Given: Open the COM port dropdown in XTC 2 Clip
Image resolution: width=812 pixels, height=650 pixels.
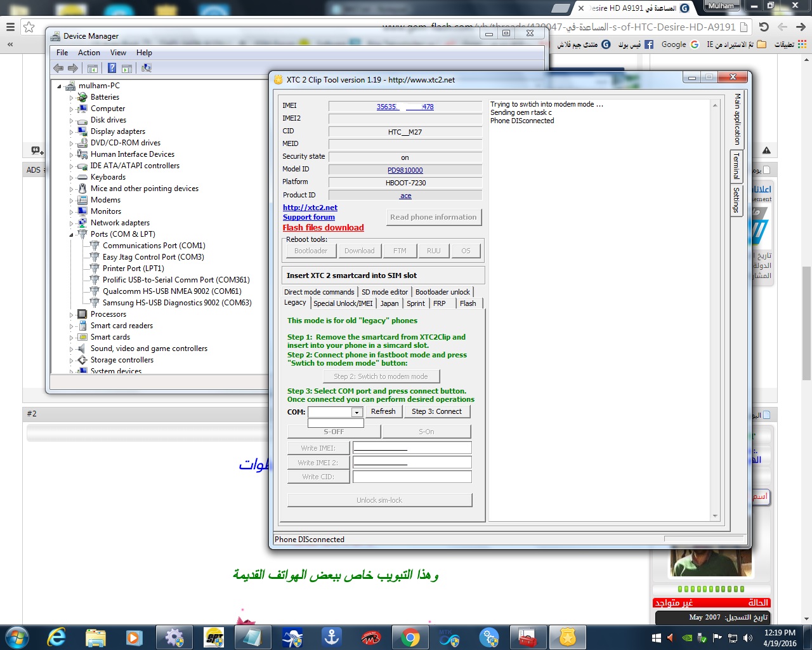Looking at the screenshot, I should pyautogui.click(x=357, y=412).
